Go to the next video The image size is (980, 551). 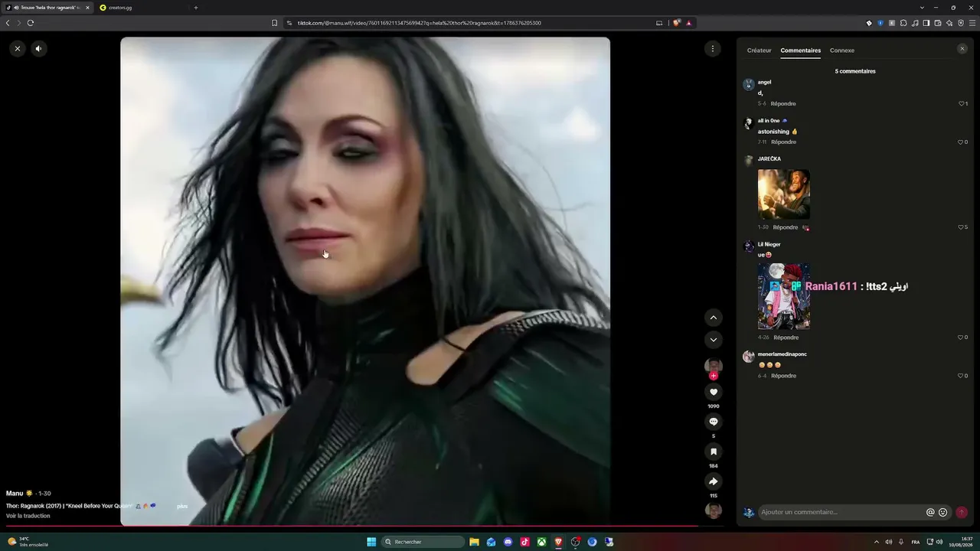coord(714,340)
